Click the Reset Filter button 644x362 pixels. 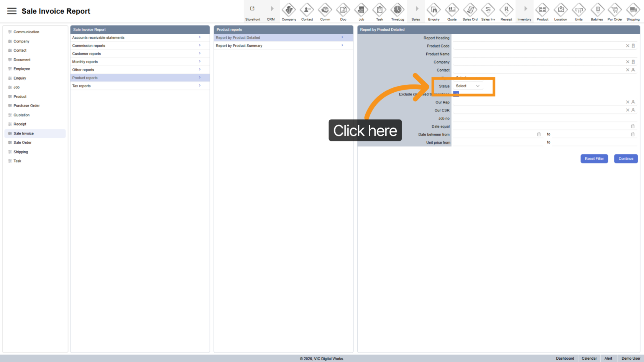(594, 159)
